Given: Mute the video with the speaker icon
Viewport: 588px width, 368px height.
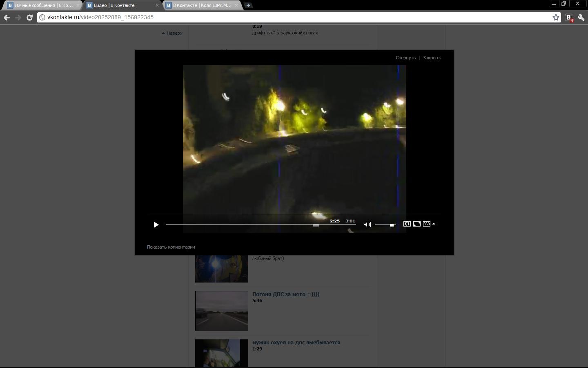Looking at the screenshot, I should tap(367, 224).
